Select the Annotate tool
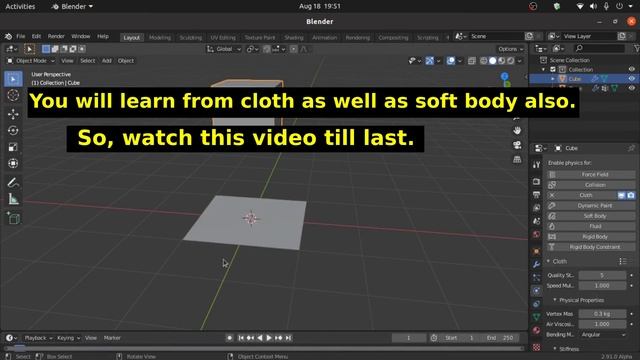 [13, 182]
